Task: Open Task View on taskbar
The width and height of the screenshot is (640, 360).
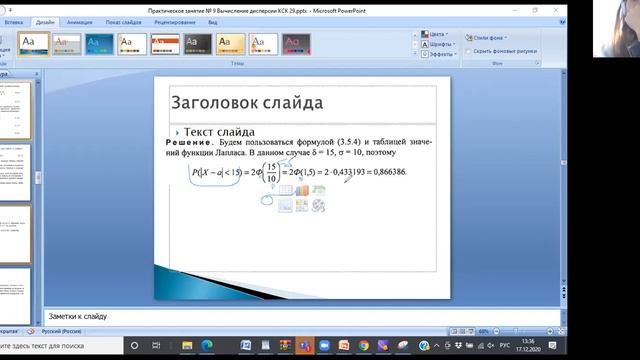Action: coord(156,346)
